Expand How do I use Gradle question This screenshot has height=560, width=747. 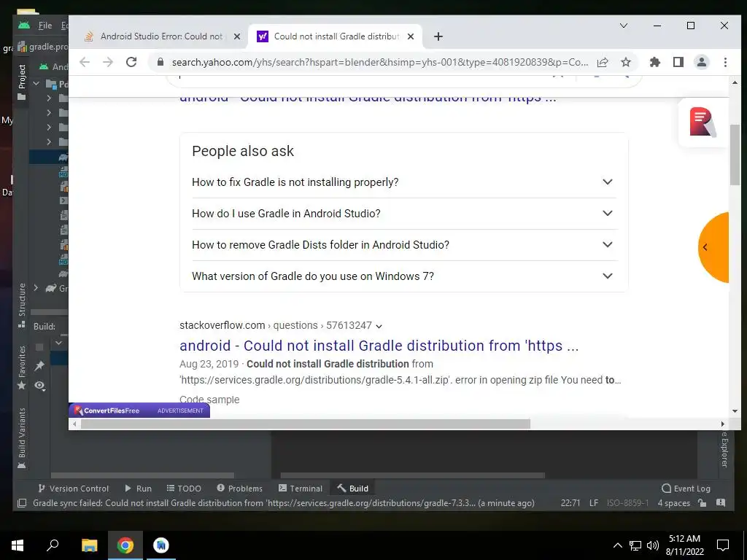403,214
